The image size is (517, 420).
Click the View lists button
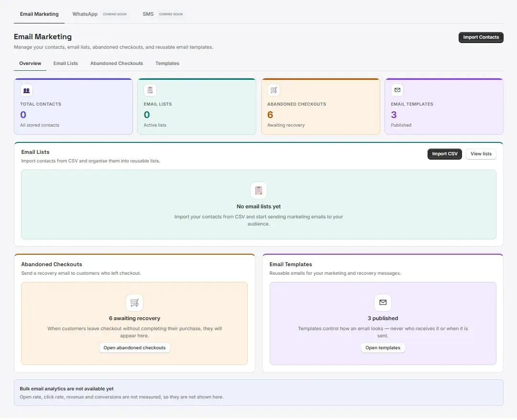(482, 154)
